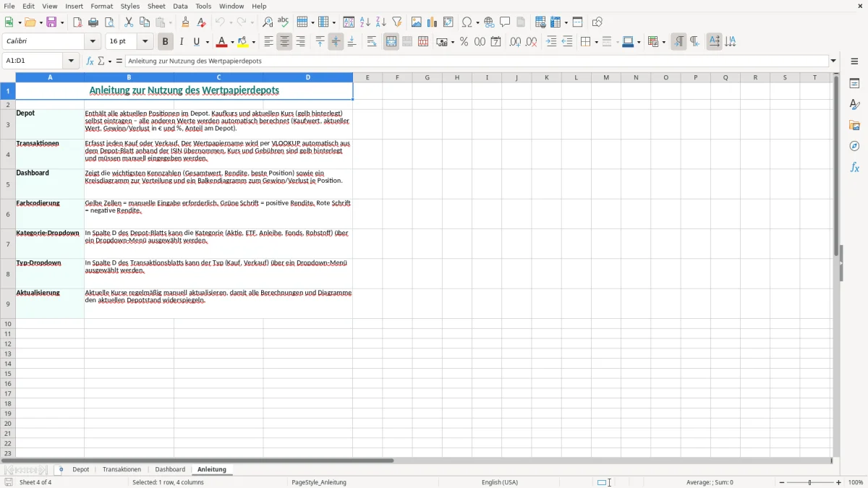This screenshot has width=868, height=488.
Task: Open font color dropdown arrow
Action: pos(232,42)
